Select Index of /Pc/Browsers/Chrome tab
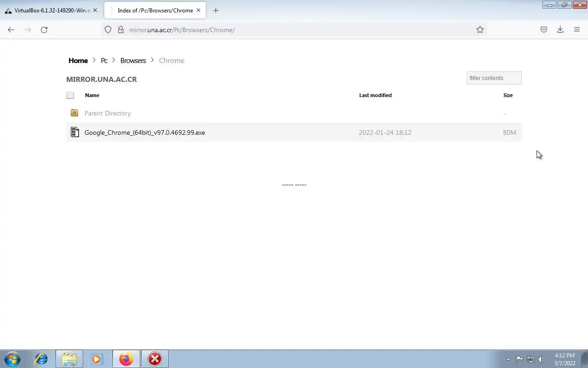The image size is (588, 368). [155, 10]
